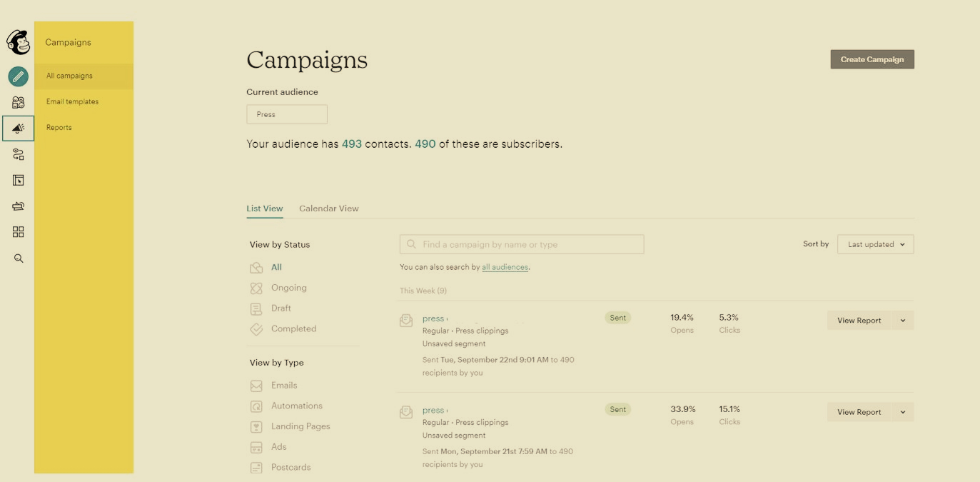Click the Mailchimp Freddie logo
This screenshot has width=980, height=482.
click(19, 42)
